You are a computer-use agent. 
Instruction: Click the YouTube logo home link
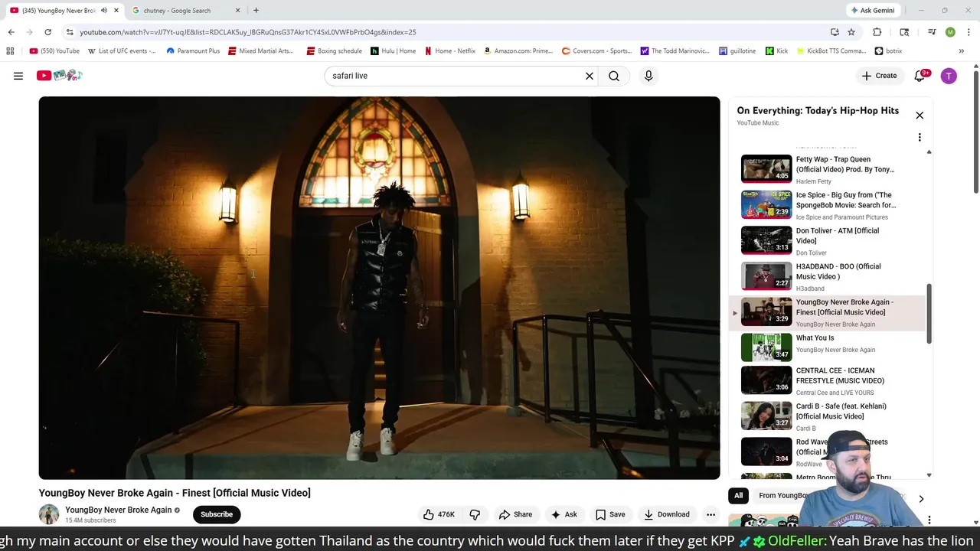[x=59, y=75]
